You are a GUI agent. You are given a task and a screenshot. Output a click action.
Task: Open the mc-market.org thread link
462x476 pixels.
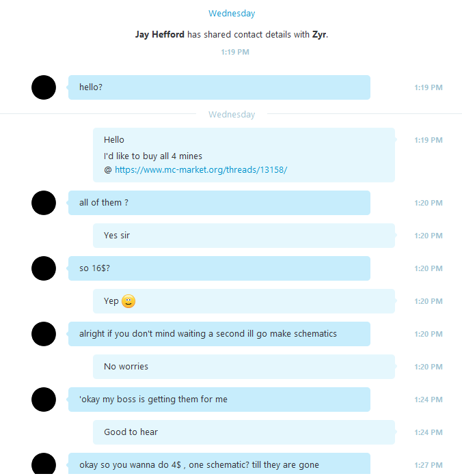pyautogui.click(x=201, y=169)
